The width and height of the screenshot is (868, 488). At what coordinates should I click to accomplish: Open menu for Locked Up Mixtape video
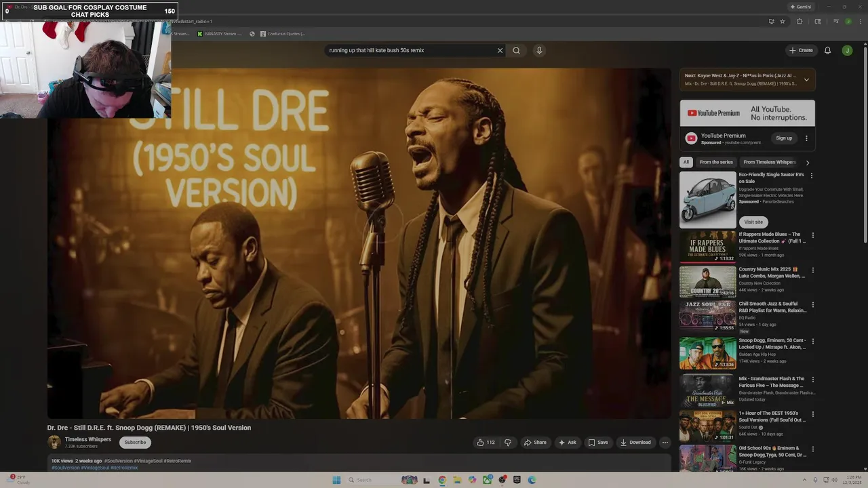812,341
